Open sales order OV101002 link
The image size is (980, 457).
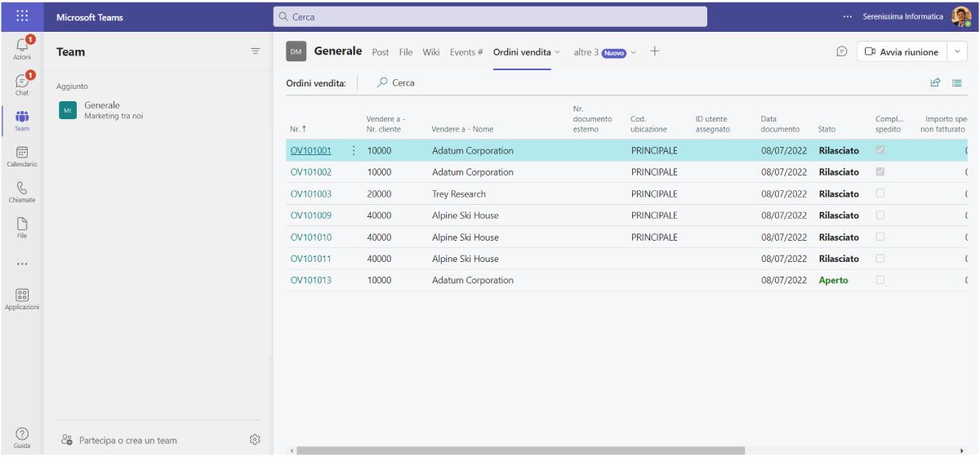click(x=311, y=172)
